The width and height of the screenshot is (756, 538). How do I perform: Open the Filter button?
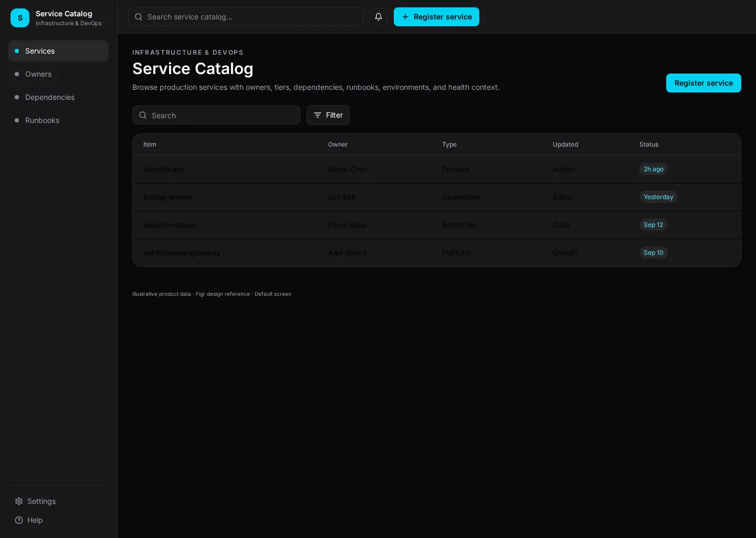328,115
